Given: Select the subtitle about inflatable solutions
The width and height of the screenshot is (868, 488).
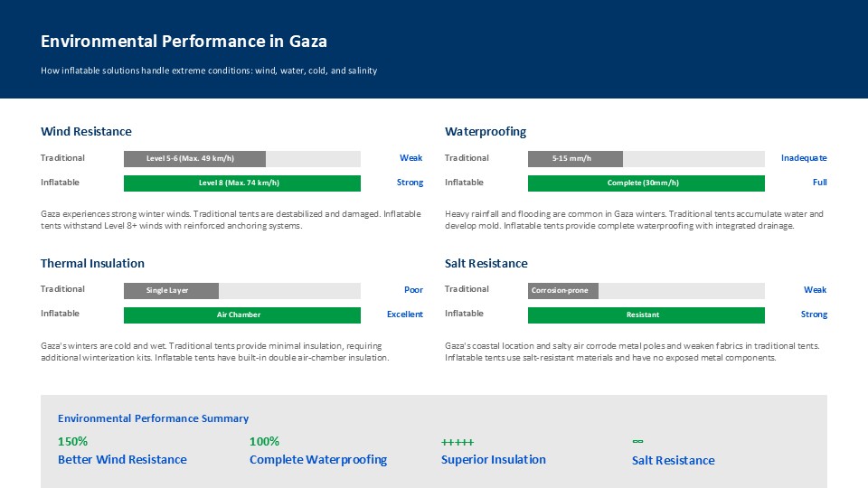Looking at the screenshot, I should click(209, 70).
